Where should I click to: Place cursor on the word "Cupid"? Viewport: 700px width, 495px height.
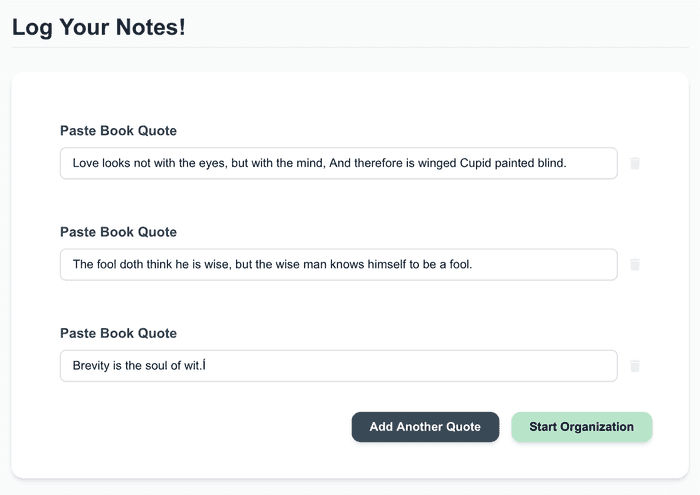[x=477, y=163]
